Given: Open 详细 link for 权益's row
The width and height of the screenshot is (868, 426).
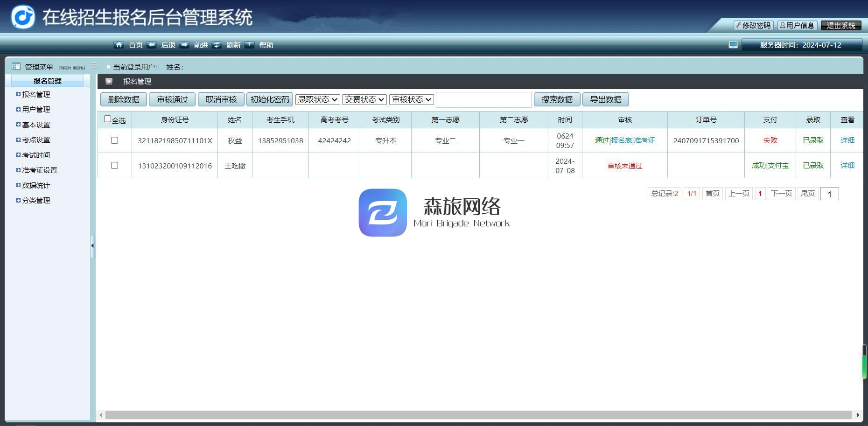Looking at the screenshot, I should [x=847, y=140].
